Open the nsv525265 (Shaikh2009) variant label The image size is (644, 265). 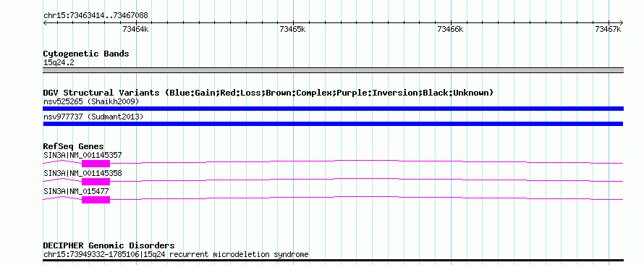coord(91,101)
